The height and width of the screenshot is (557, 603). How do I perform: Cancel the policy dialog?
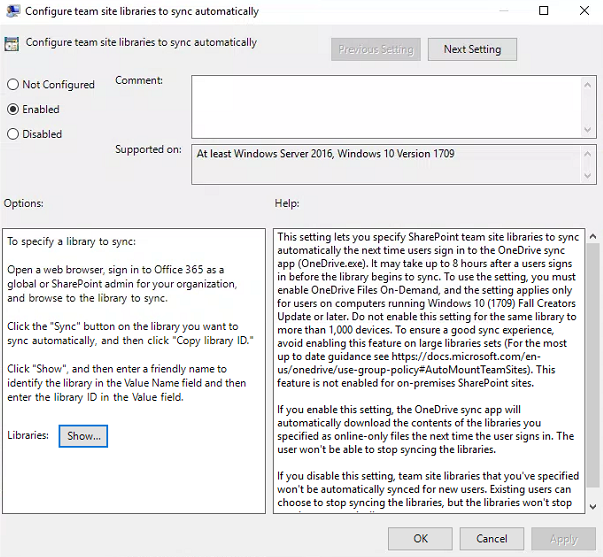point(491,538)
